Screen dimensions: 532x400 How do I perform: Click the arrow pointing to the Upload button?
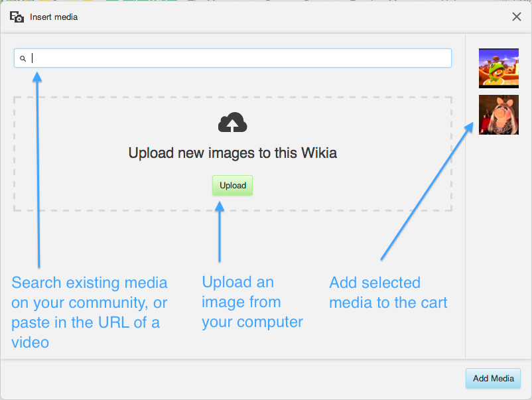[x=220, y=232]
